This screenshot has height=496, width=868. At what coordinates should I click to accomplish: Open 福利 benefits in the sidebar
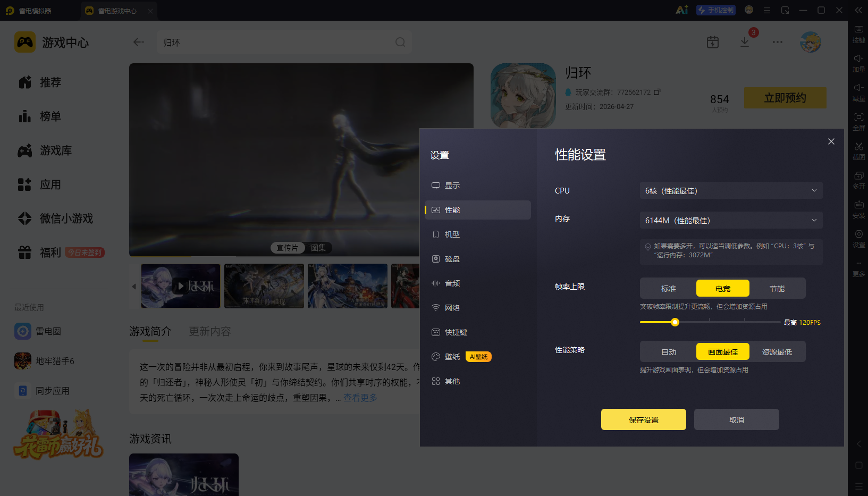click(x=61, y=253)
